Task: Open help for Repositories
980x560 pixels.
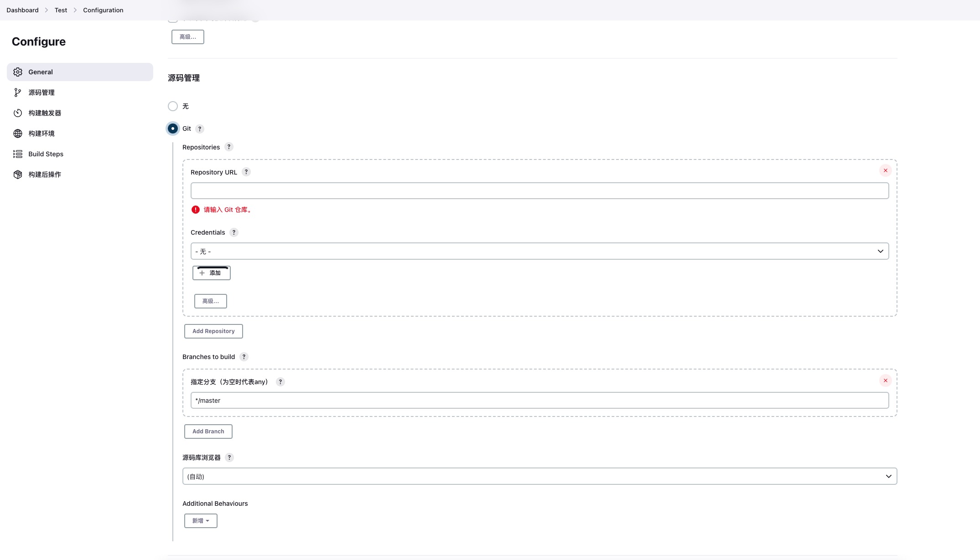Action: coord(229,147)
